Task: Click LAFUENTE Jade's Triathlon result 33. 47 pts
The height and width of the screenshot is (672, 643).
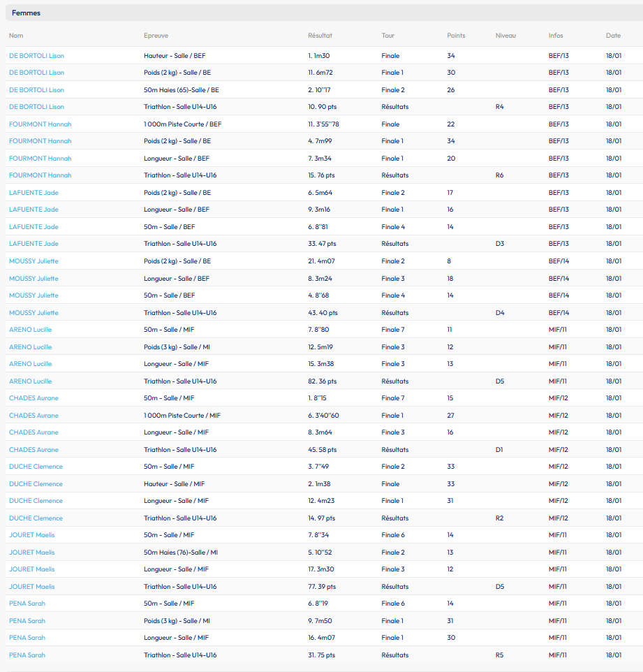Action: point(322,244)
